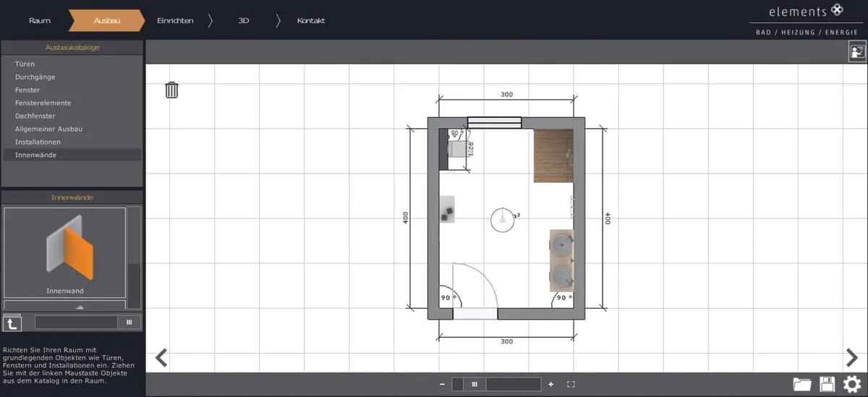This screenshot has height=397, width=868.
Task: Open the Kontakt step
Action: click(311, 21)
